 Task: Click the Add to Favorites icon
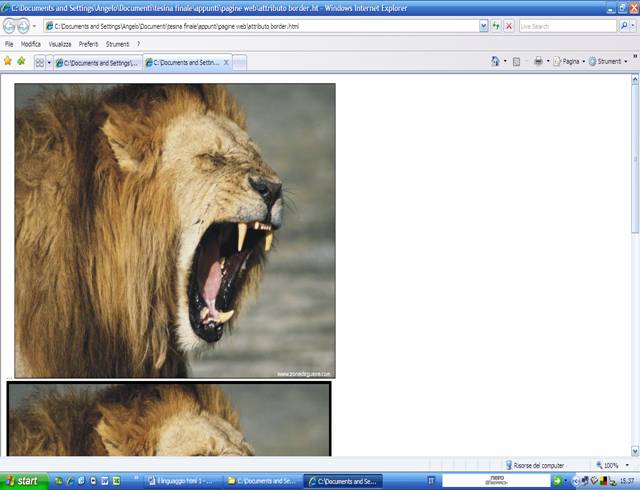21,61
